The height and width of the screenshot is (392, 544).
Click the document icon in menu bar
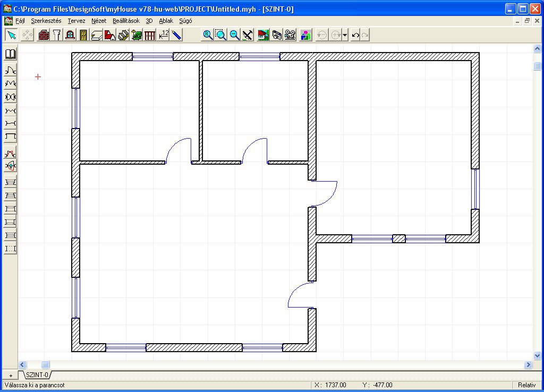coord(8,21)
